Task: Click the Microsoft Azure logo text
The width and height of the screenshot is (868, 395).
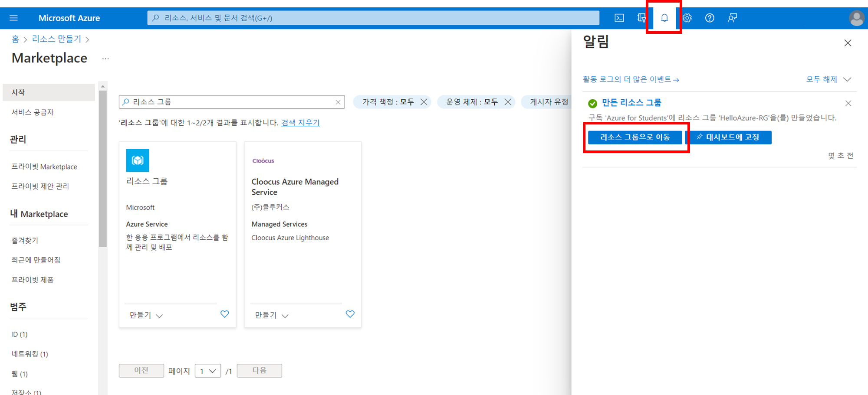Action: (69, 18)
